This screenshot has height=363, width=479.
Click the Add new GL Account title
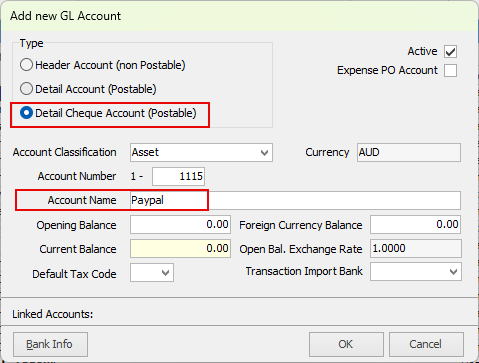coord(66,16)
